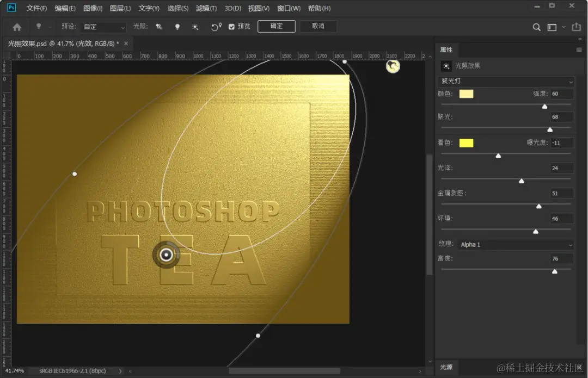
Task: Click the 环境 ambience slider thumb
Action: click(x=536, y=232)
